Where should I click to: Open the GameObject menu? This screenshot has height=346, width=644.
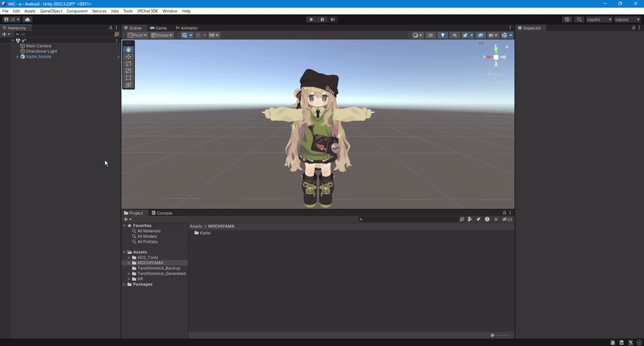point(51,11)
